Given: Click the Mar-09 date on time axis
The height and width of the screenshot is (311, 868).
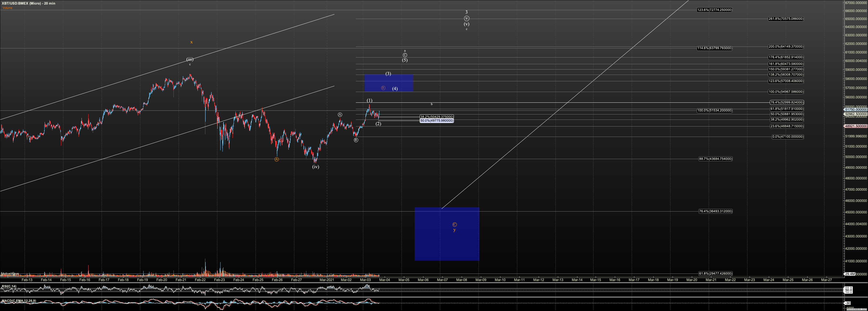Looking at the screenshot, I should tap(481, 280).
